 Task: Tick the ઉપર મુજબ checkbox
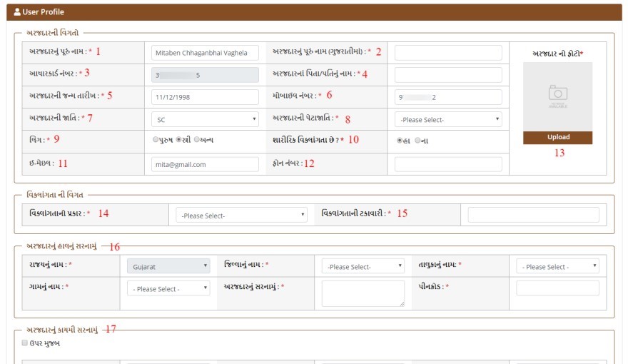click(25, 343)
